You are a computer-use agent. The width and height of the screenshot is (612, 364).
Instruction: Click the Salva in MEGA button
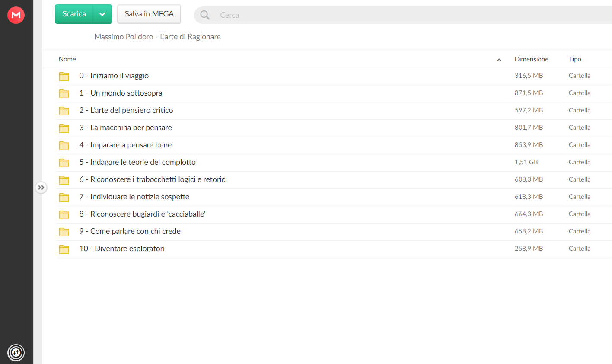pyautogui.click(x=149, y=14)
